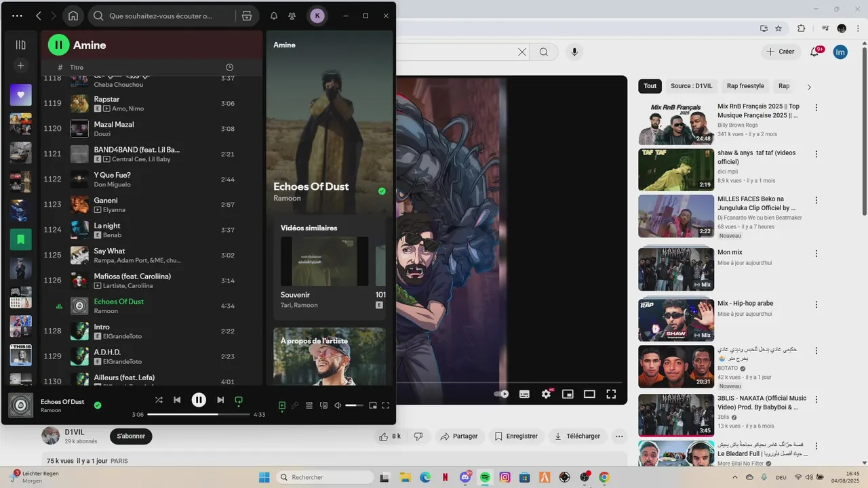The width and height of the screenshot is (868, 488).
Task: Open YouTube notifications bell
Action: point(815,52)
